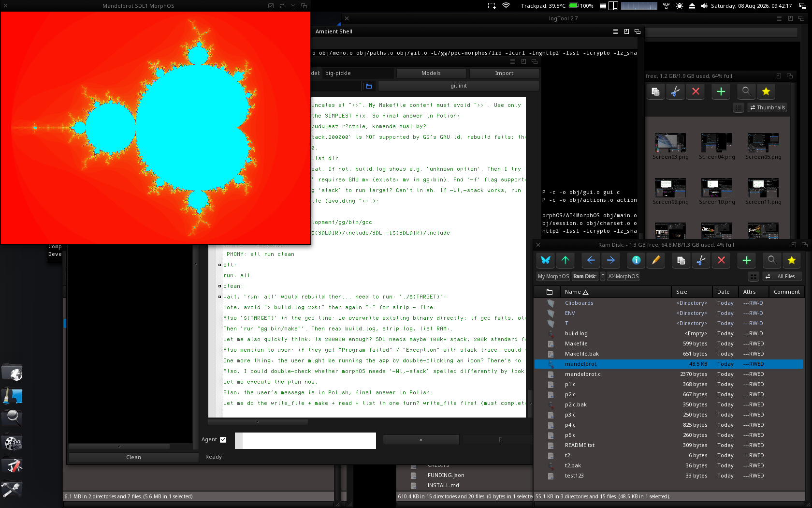The width and height of the screenshot is (812, 508).
Task: Click the search magnifier in the upper file window
Action: pos(746,91)
